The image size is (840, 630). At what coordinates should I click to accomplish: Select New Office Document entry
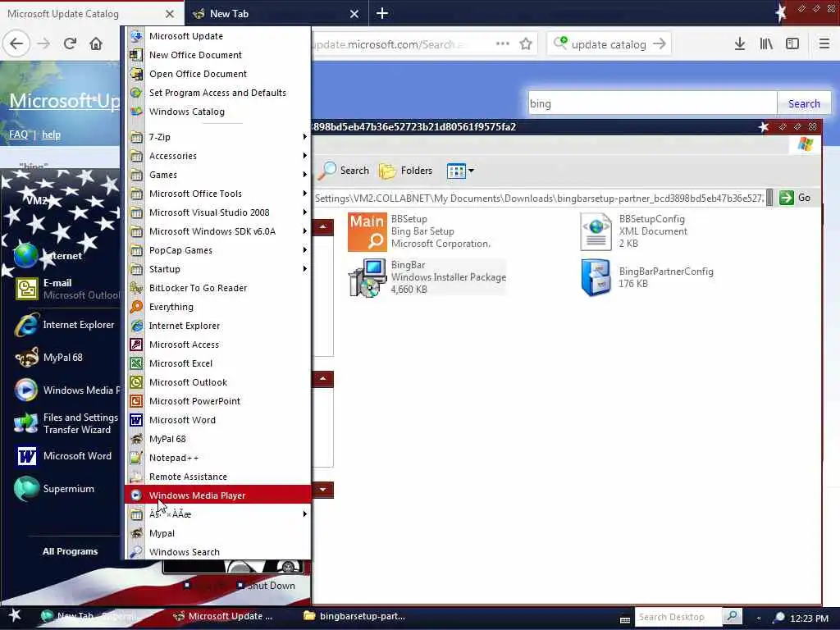[217, 55]
